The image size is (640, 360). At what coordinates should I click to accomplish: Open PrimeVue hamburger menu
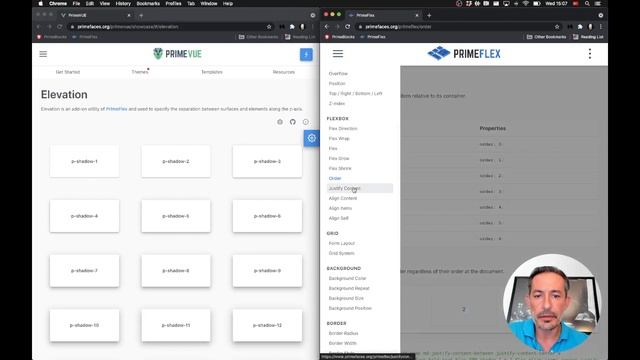43,54
